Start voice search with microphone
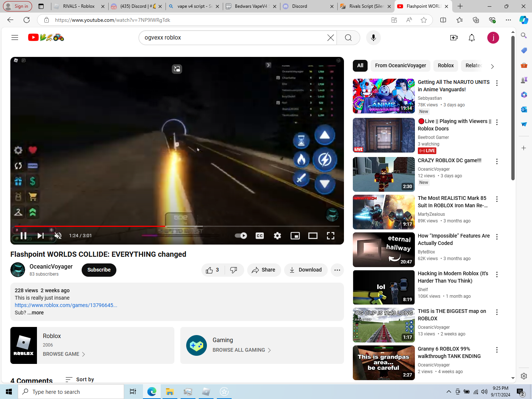Screen dimensions: 532x399 [374, 38]
